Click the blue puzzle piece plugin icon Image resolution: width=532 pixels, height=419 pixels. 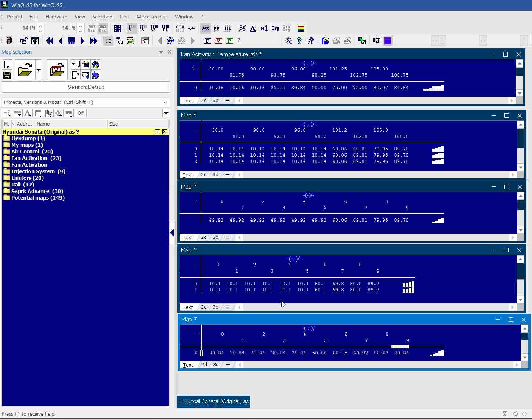(95, 75)
